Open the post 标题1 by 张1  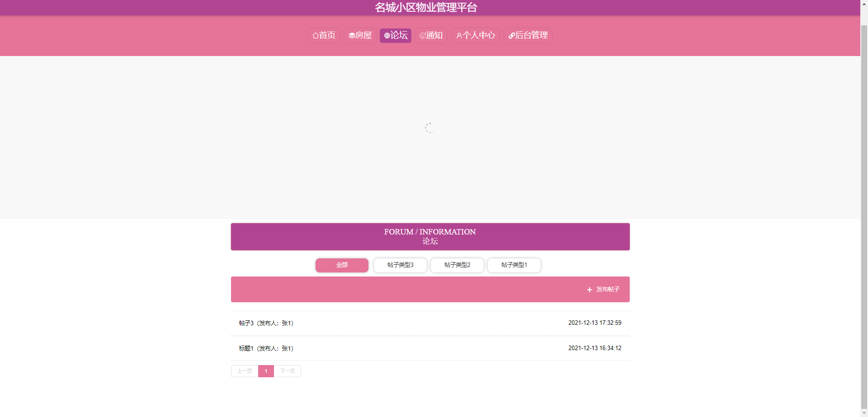pos(266,348)
